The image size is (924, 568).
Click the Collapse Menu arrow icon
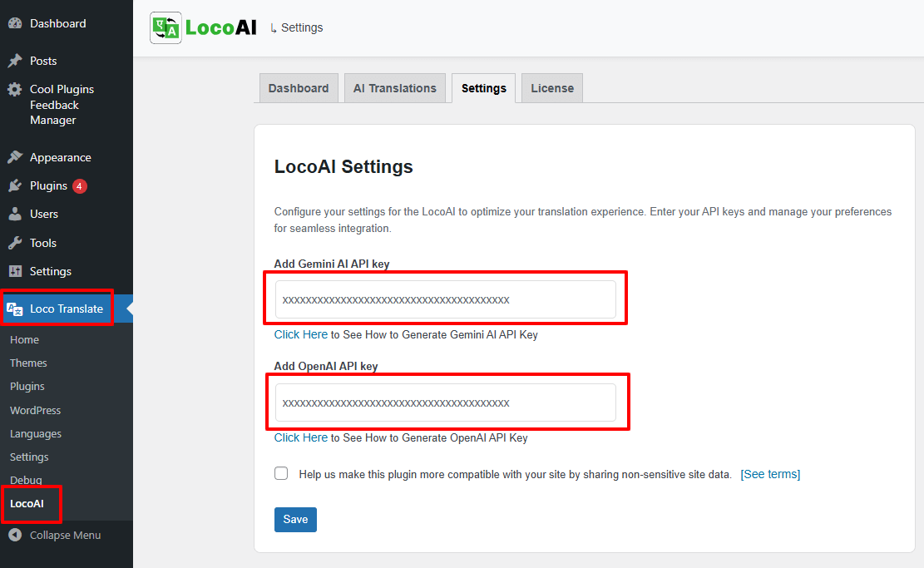[x=15, y=535]
